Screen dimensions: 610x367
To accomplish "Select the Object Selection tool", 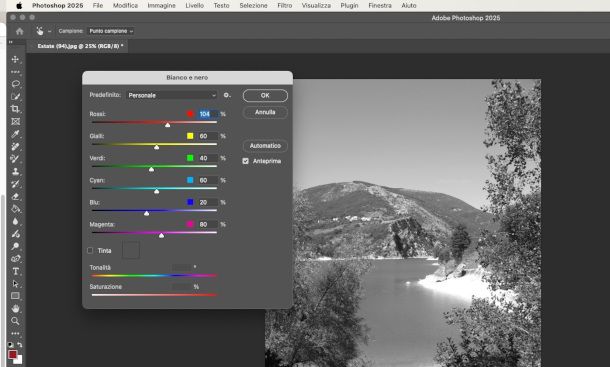I will tap(15, 97).
